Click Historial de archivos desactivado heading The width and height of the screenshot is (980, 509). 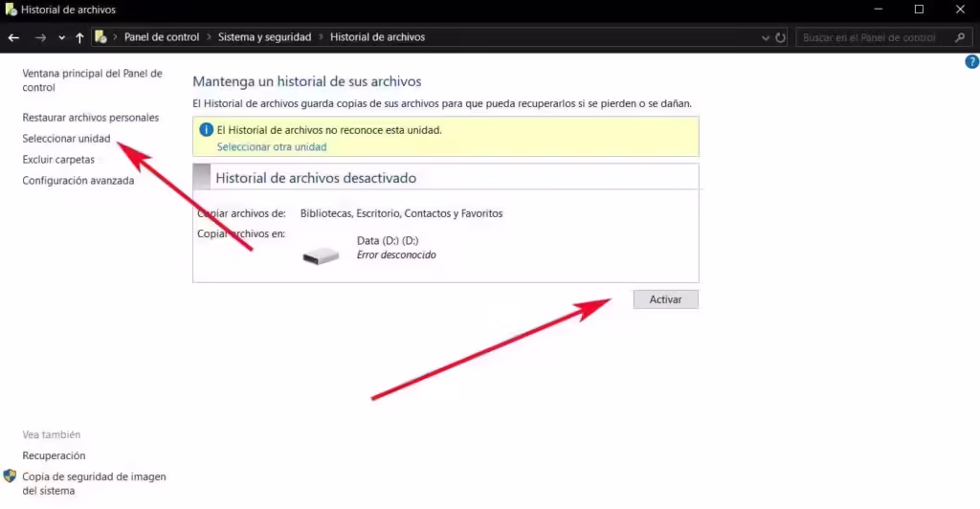(x=316, y=178)
